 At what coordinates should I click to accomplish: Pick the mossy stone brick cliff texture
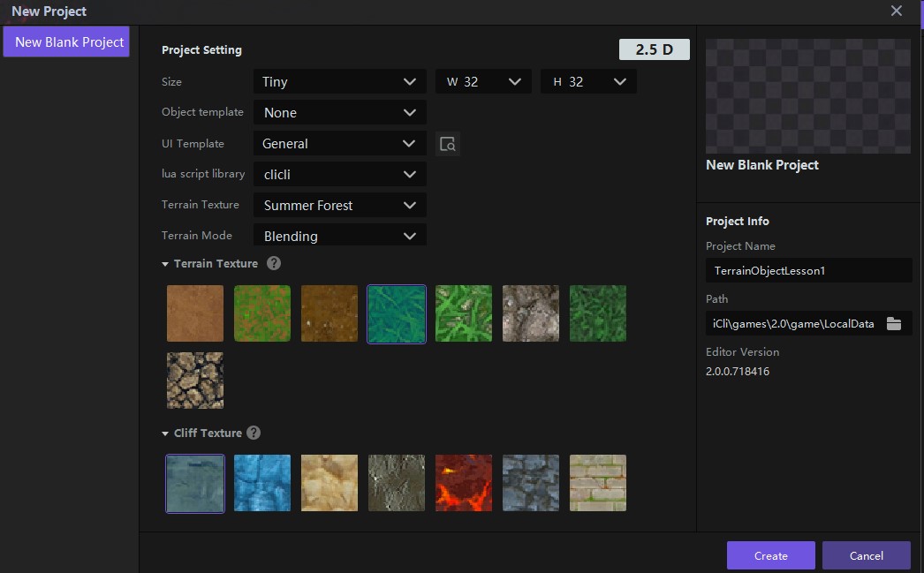tap(598, 483)
